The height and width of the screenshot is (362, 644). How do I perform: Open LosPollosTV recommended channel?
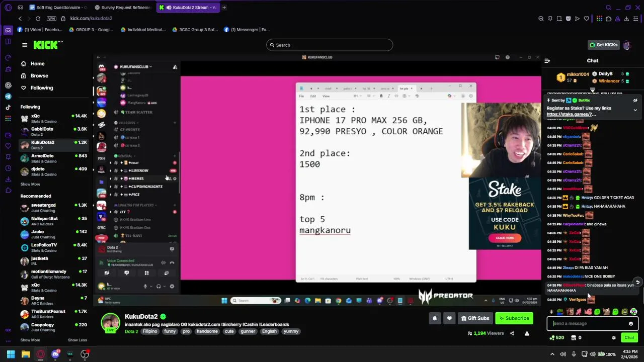(53, 247)
